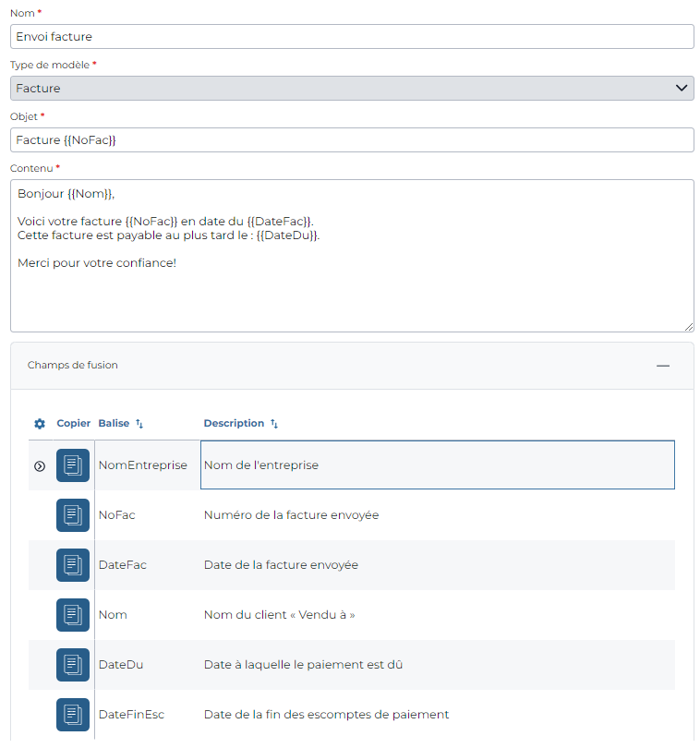
Task: Click the DateFinEsc tag cell
Action: point(148,715)
